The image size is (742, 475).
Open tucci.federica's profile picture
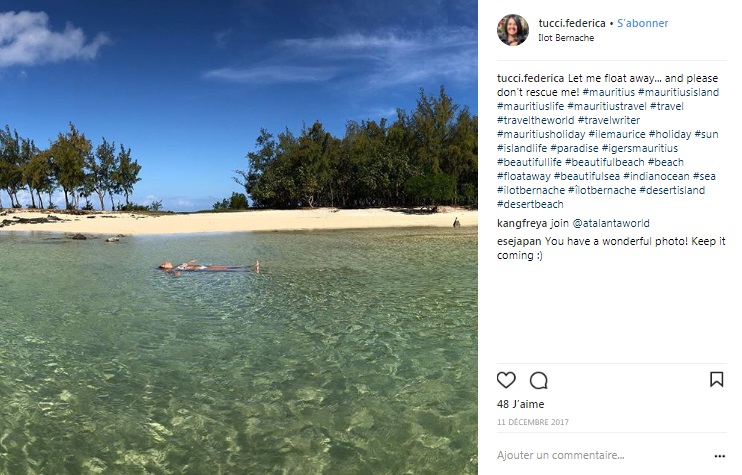(513, 30)
